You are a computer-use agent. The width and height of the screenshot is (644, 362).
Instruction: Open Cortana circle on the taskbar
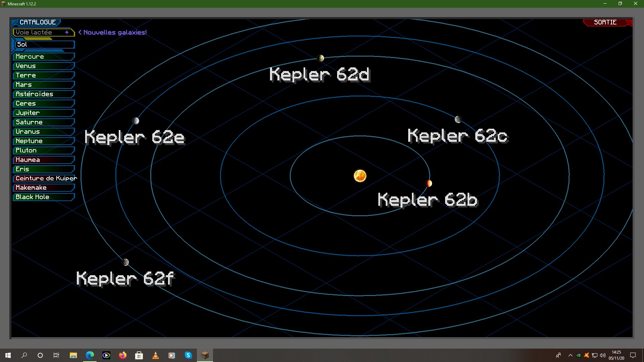40,355
